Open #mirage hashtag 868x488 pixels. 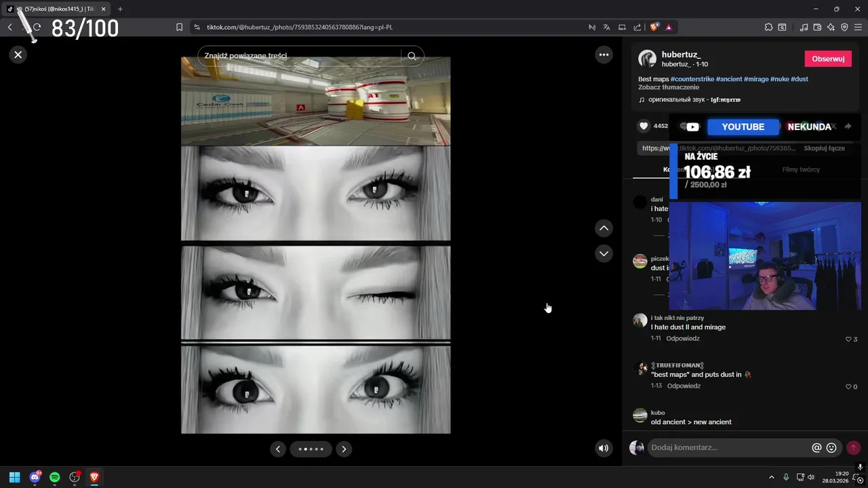pos(756,79)
